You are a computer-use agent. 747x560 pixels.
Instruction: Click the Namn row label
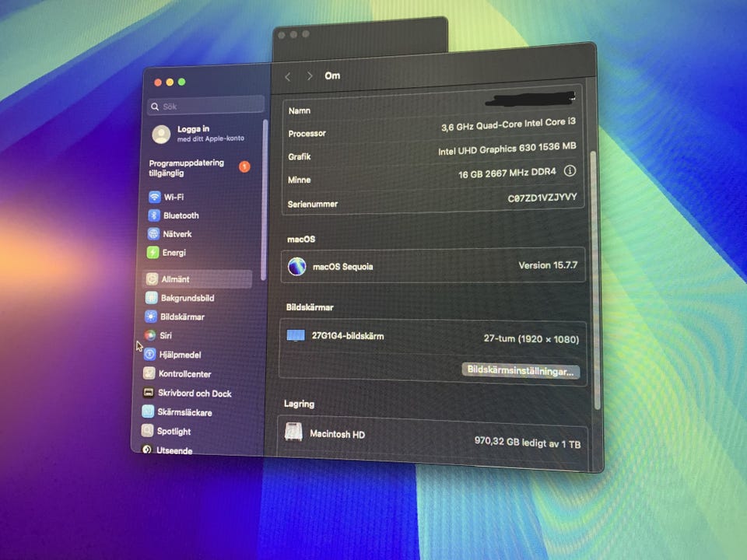point(300,110)
